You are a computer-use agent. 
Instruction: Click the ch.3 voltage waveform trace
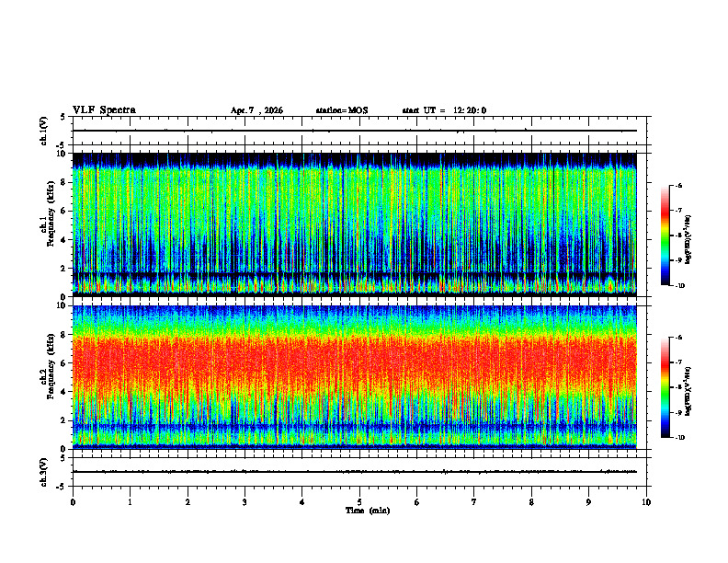(355, 472)
